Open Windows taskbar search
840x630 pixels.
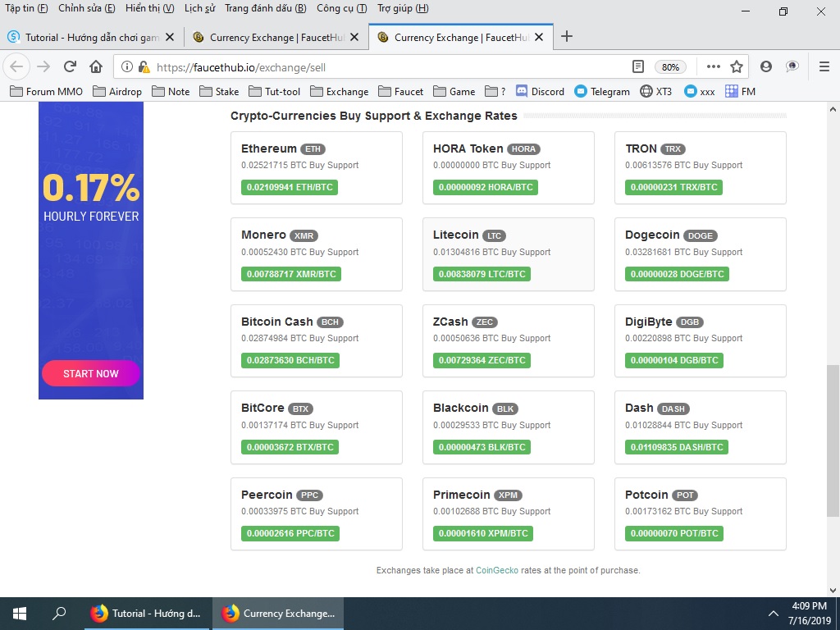pos(59,614)
